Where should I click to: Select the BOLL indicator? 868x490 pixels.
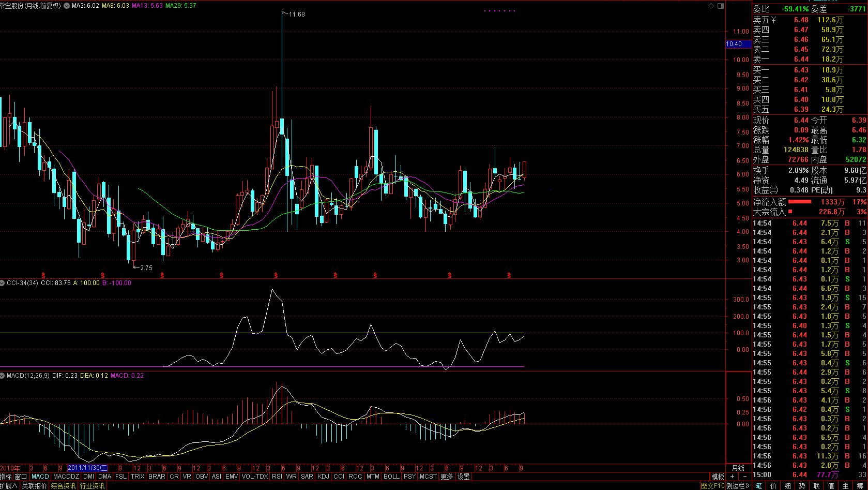(x=391, y=477)
